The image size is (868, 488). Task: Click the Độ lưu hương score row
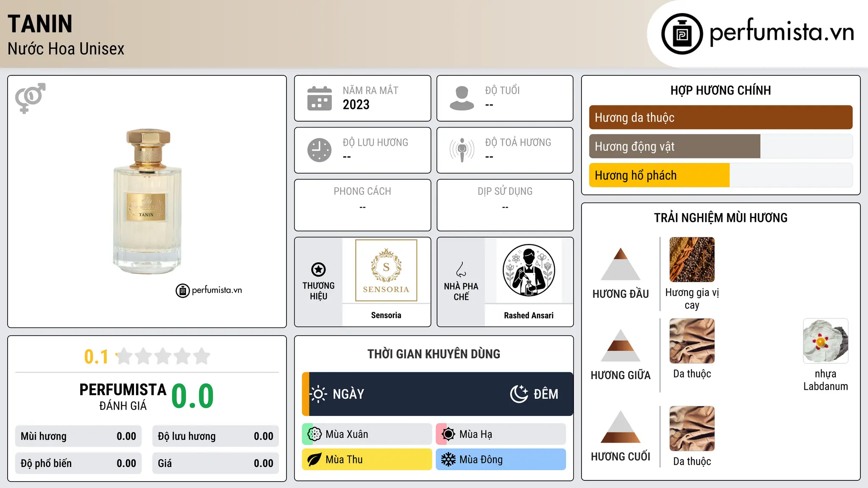(x=215, y=436)
